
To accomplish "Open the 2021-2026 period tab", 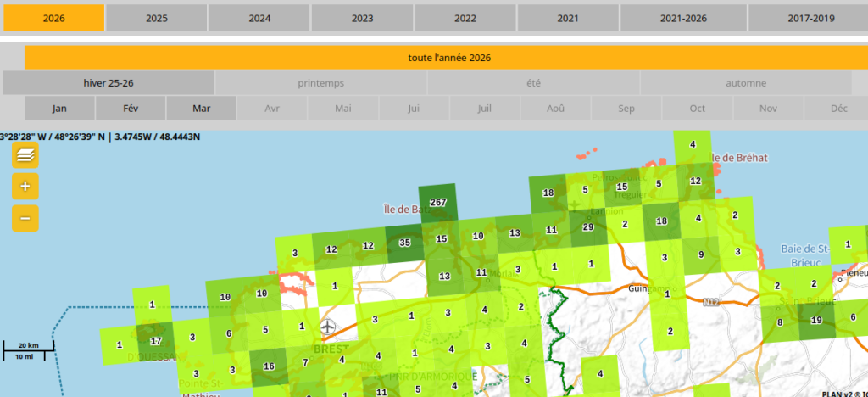I will (682, 18).
